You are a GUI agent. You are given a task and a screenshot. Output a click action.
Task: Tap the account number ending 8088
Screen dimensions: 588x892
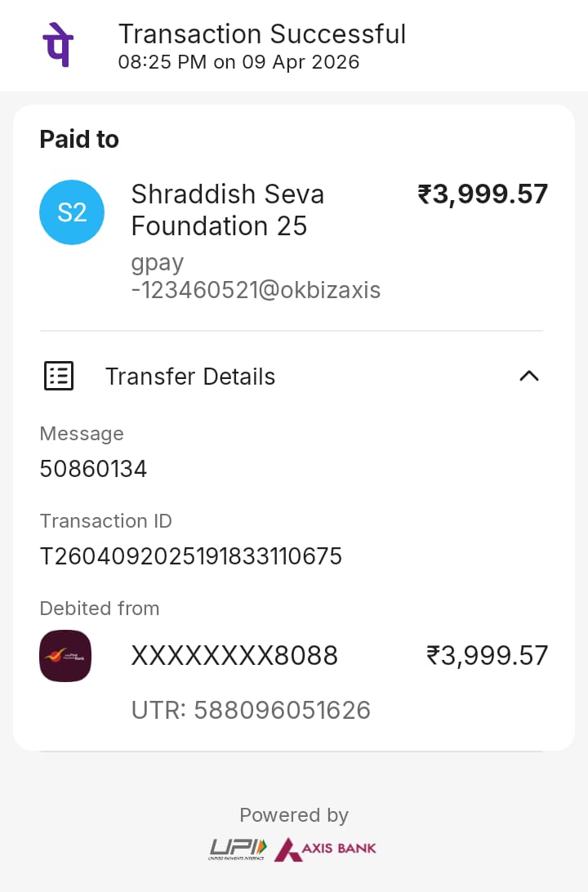[234, 655]
